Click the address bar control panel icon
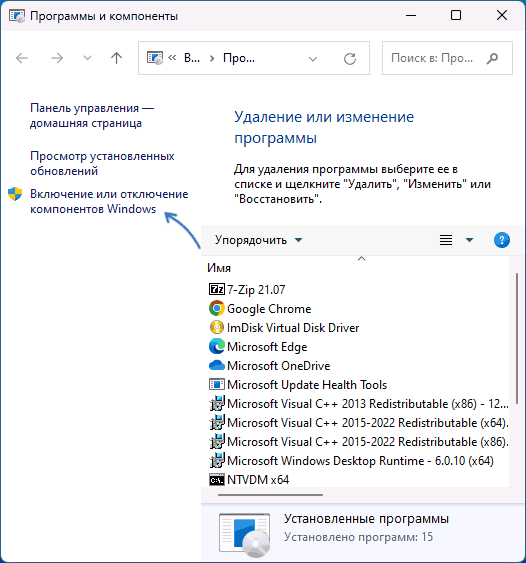Image resolution: width=526 pixels, height=563 pixels. click(155, 58)
